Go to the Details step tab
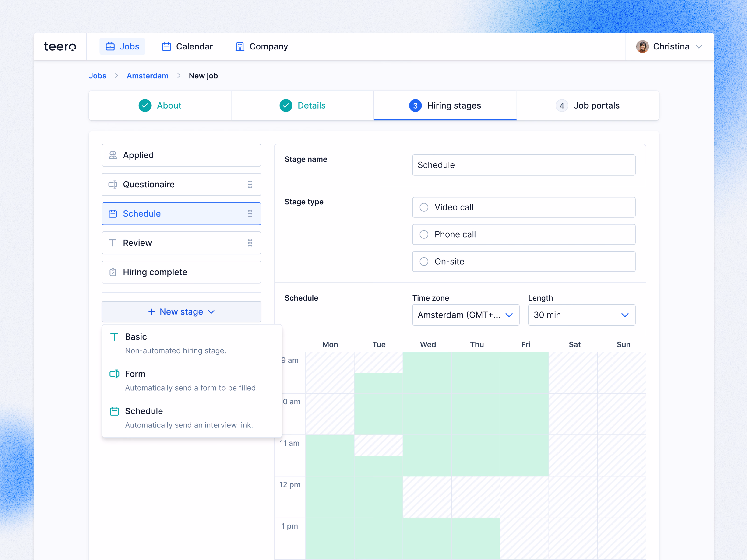This screenshot has width=747, height=560. coord(303,106)
